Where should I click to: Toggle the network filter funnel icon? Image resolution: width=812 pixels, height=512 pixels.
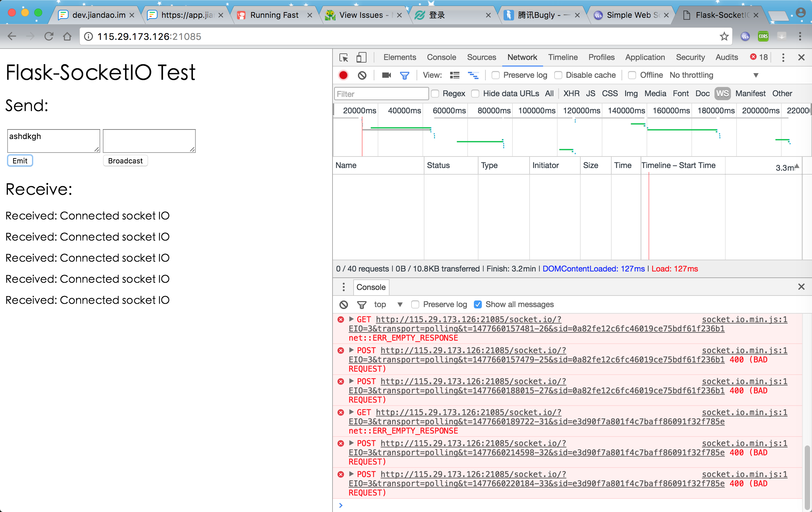[x=404, y=75]
